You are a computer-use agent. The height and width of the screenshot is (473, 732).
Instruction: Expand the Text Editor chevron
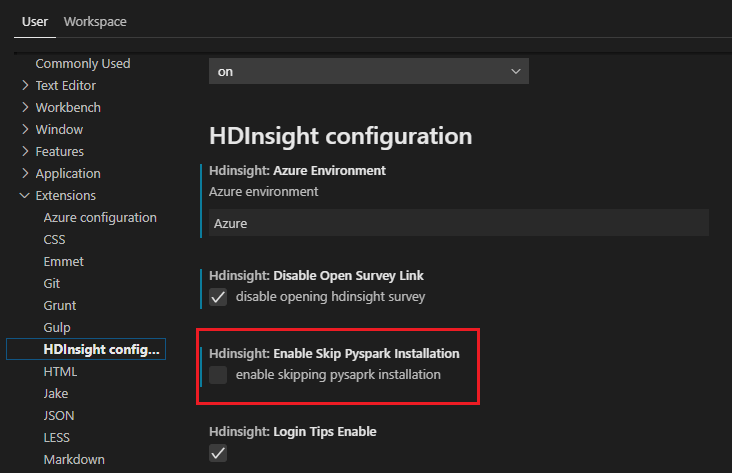pyautogui.click(x=25, y=85)
